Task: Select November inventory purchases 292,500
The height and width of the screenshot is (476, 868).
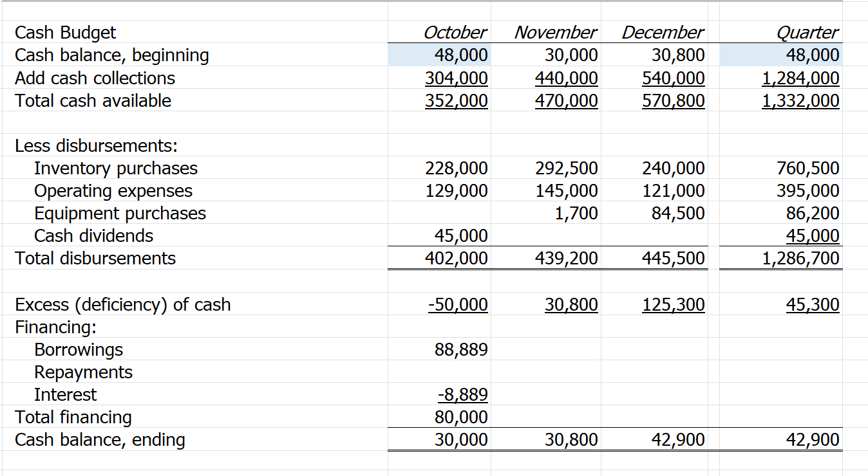Action: (x=566, y=168)
